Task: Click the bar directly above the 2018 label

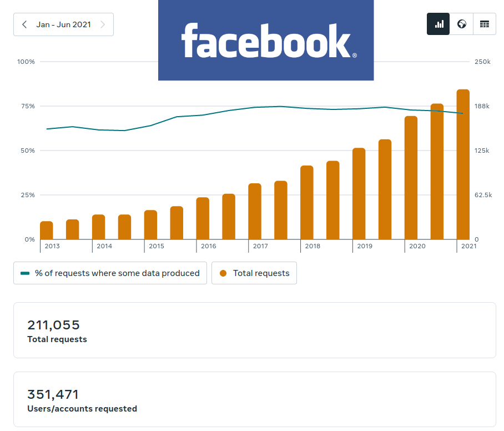Action: [x=307, y=202]
